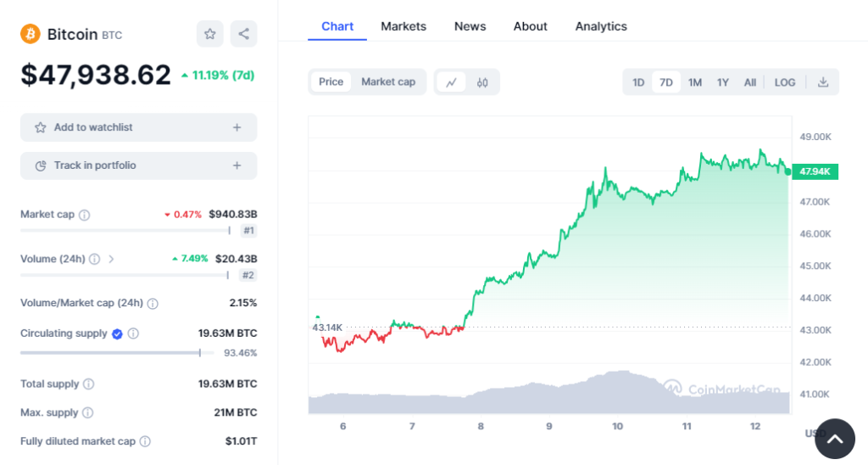Toggle chart to Price view
This screenshot has width=868, height=465.
(x=331, y=82)
